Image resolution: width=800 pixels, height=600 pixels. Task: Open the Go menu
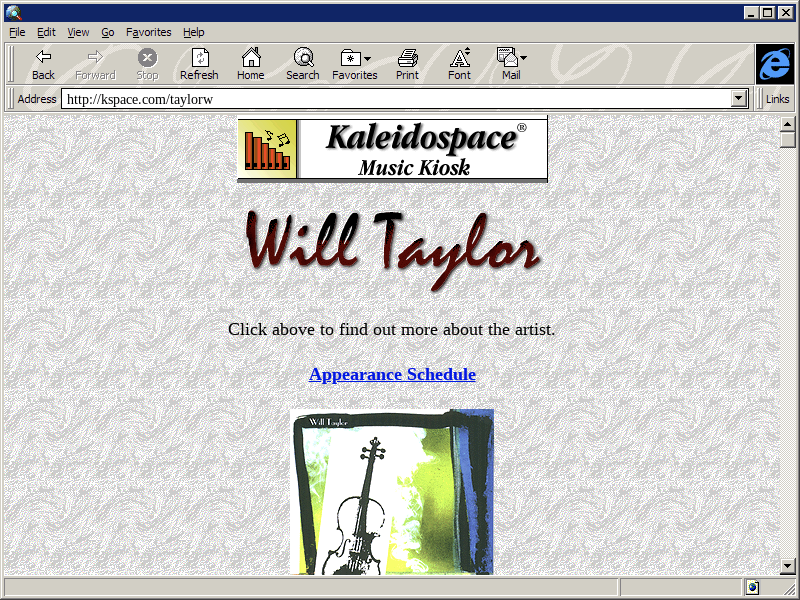[108, 32]
